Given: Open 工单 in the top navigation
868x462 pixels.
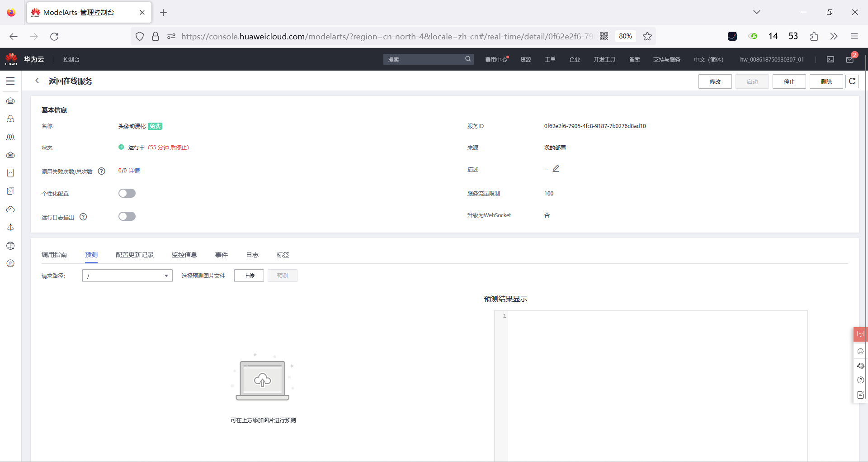Looking at the screenshot, I should 550,59.
